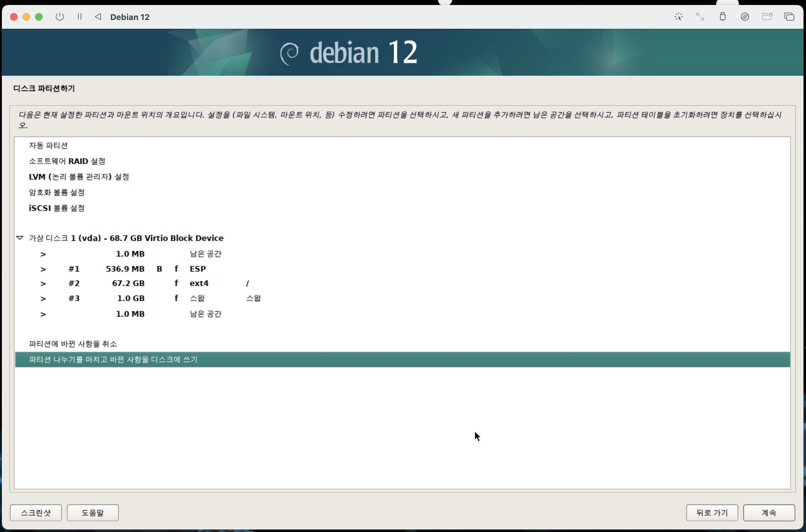Click the 계속 button
This screenshot has height=532, width=806.
pyautogui.click(x=769, y=512)
